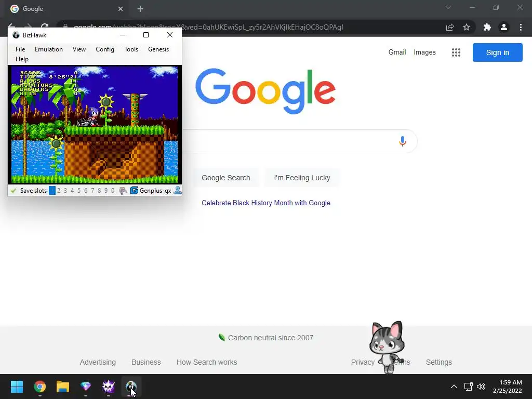Click the Chrome address bar URL
The width and height of the screenshot is (532, 399).
[x=208, y=27]
